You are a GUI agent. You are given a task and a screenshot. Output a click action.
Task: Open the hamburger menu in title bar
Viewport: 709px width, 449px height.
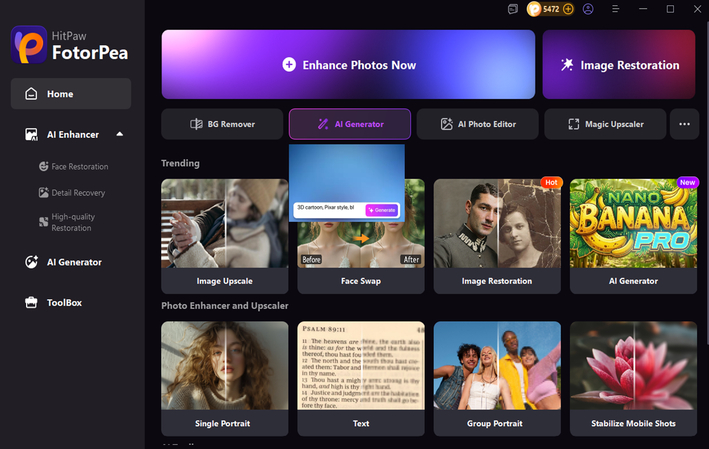point(615,9)
